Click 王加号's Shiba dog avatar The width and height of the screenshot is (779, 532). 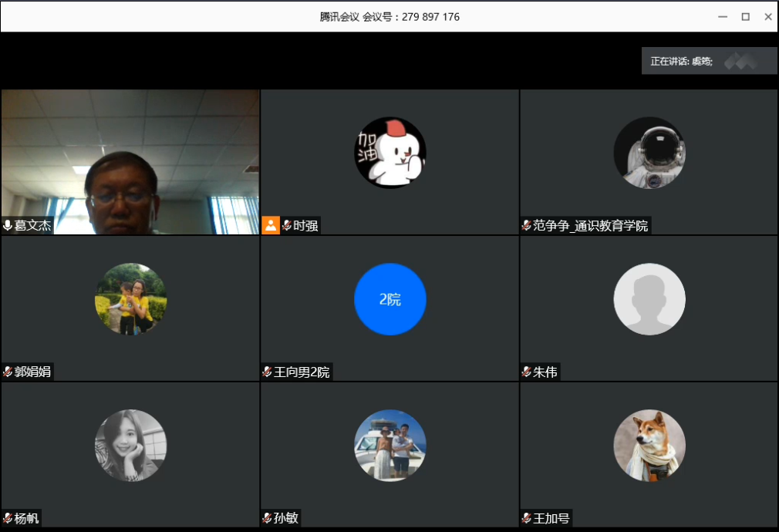pyautogui.click(x=649, y=446)
